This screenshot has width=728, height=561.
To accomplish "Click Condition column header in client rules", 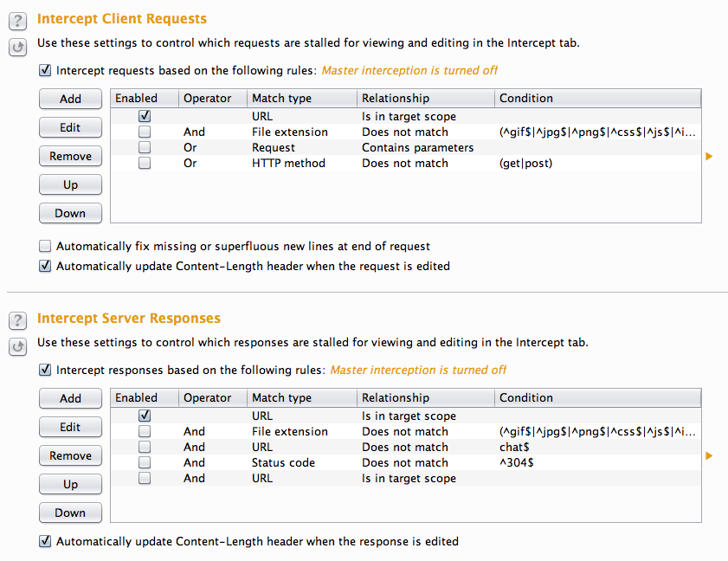I will pos(597,99).
